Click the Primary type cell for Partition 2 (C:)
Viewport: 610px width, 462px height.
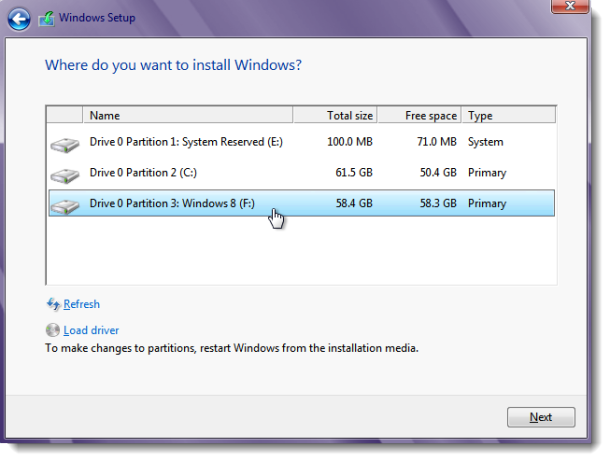tap(487, 173)
